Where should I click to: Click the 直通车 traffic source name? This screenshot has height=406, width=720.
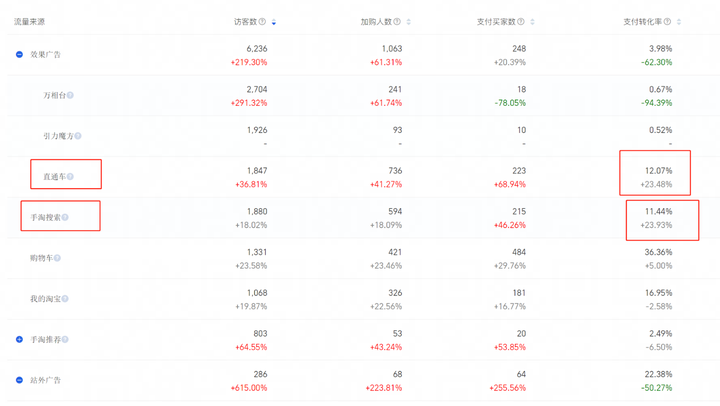coord(53,177)
